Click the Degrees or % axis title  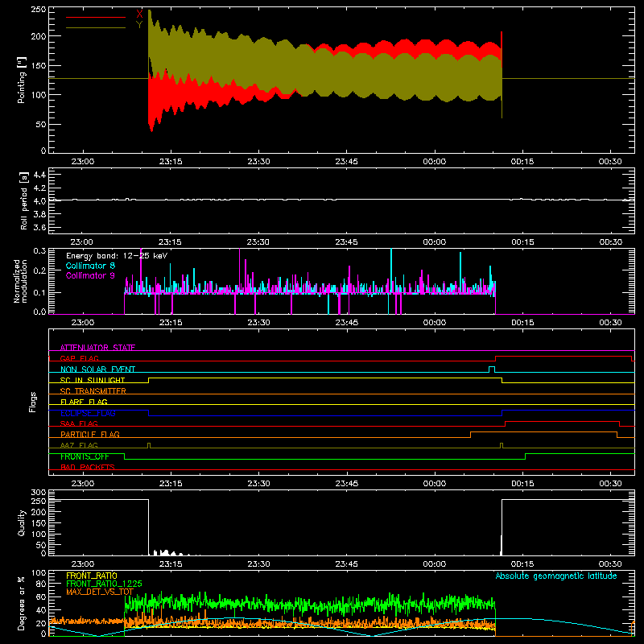point(21,603)
